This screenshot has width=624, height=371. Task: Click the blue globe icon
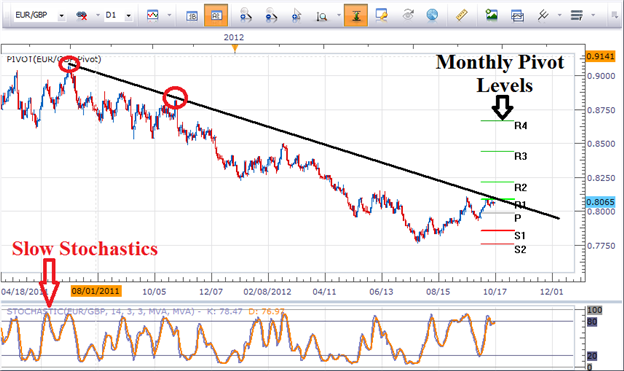tap(432, 15)
